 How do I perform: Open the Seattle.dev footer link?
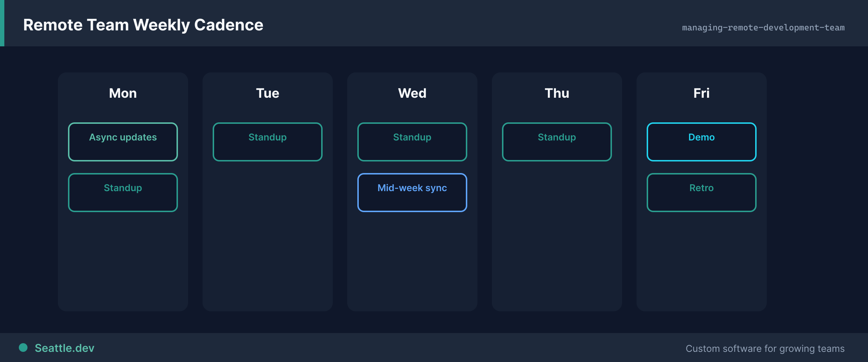64,348
